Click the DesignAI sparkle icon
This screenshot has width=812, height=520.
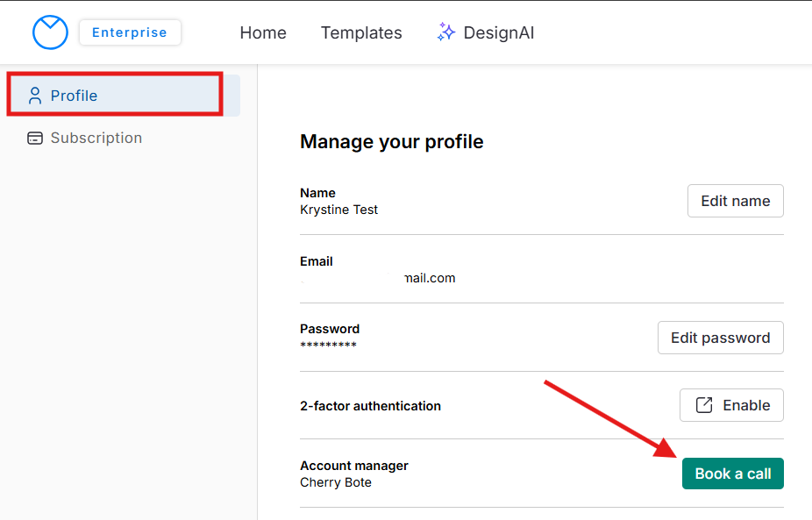click(446, 32)
